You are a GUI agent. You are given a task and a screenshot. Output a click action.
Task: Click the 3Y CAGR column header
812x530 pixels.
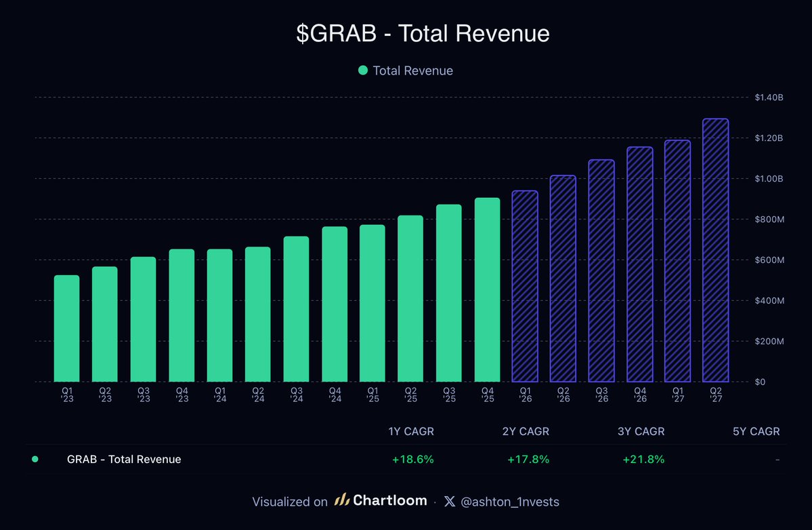coord(641,432)
